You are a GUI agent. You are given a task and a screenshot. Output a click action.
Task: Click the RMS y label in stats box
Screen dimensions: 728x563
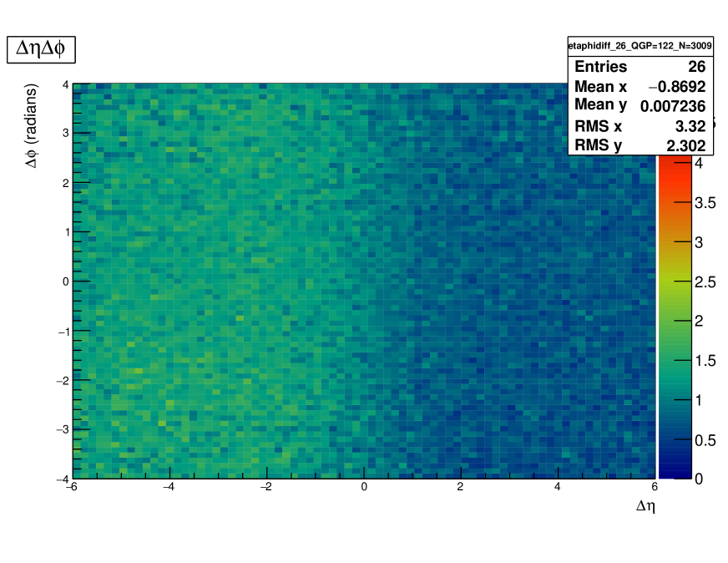(x=598, y=145)
